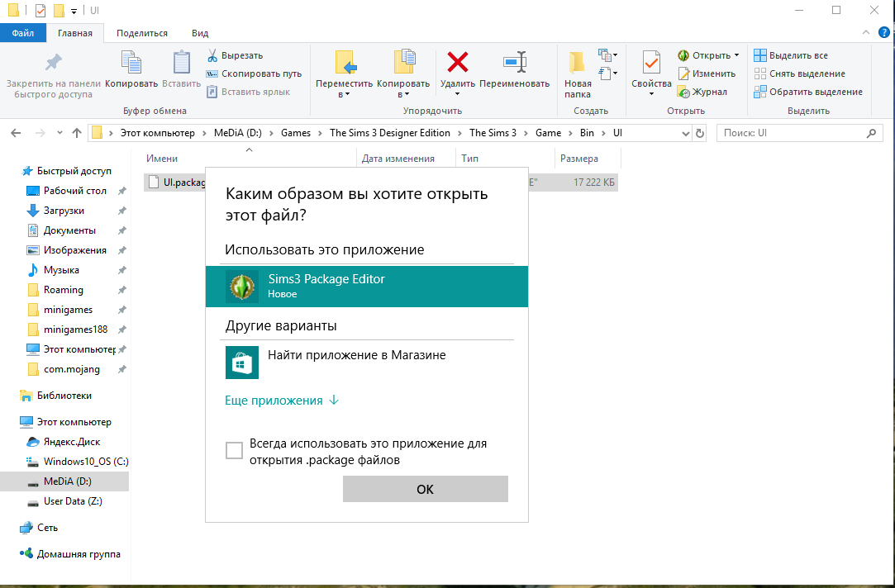This screenshot has width=895, height=588.
Task: Switch to the Поделиться ribbon tab
Action: coord(142,33)
